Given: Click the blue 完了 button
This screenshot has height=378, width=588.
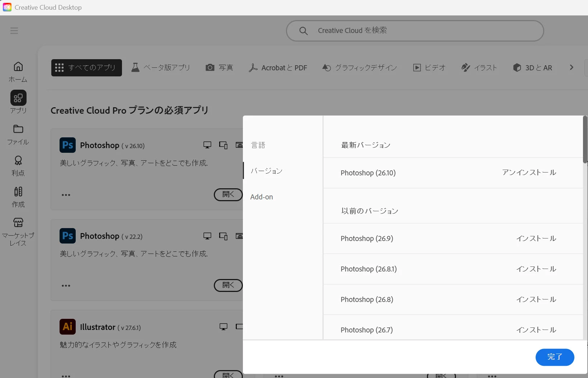Looking at the screenshot, I should (555, 357).
